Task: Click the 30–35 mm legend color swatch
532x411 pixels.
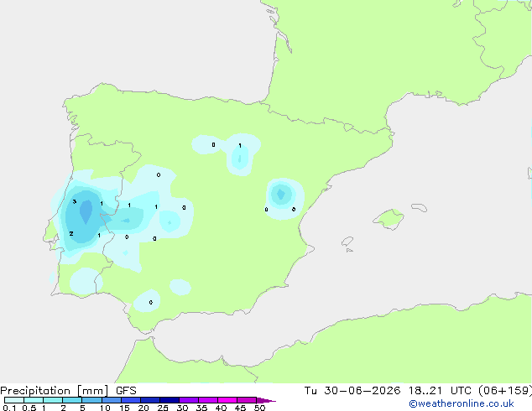Action: coord(189,400)
